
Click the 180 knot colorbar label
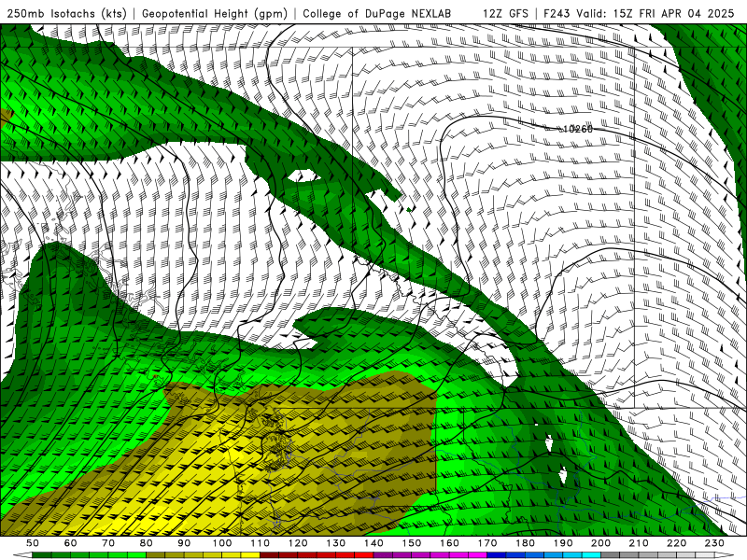[x=526, y=543]
